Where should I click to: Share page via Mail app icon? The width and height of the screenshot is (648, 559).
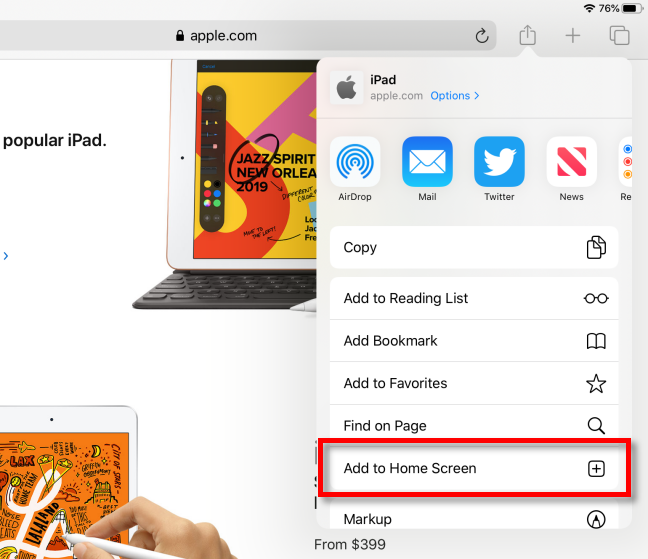point(427,162)
